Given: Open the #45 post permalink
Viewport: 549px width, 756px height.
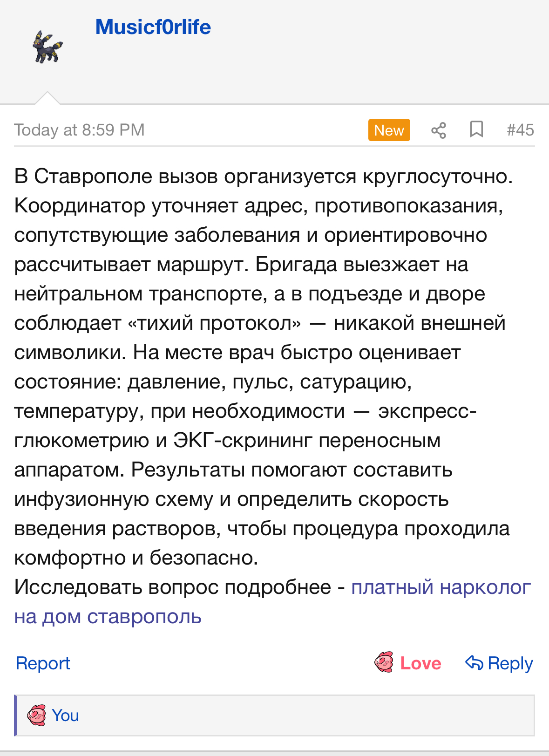Looking at the screenshot, I should [x=520, y=130].
